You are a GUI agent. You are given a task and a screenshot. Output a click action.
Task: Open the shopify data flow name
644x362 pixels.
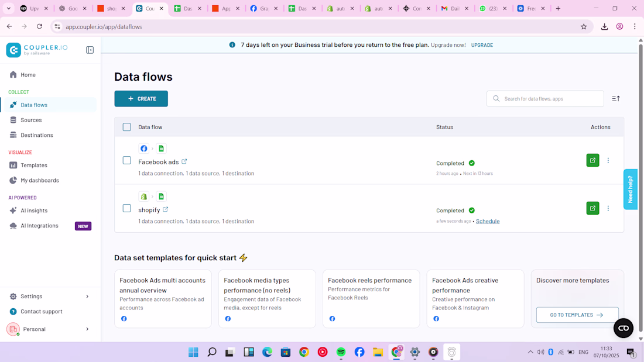click(149, 210)
